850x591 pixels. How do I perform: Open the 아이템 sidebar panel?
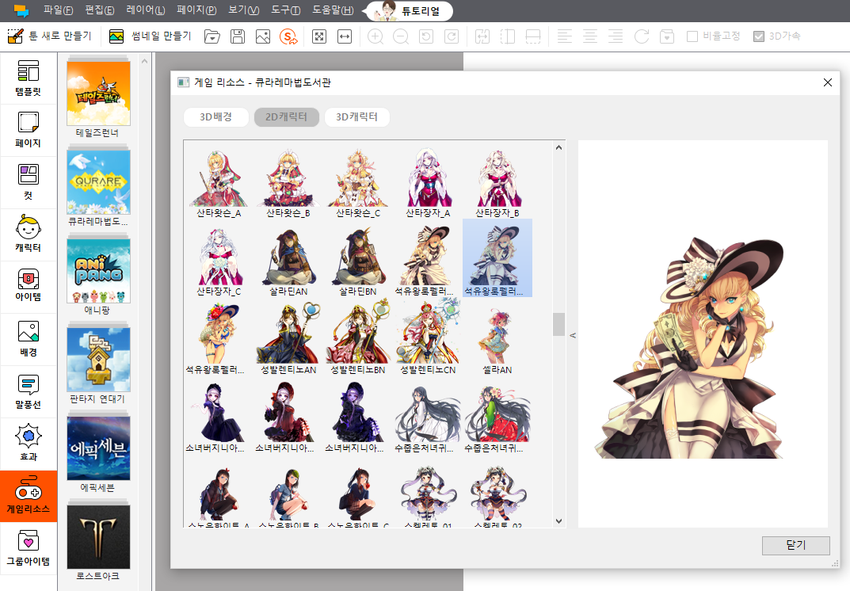coord(28,286)
